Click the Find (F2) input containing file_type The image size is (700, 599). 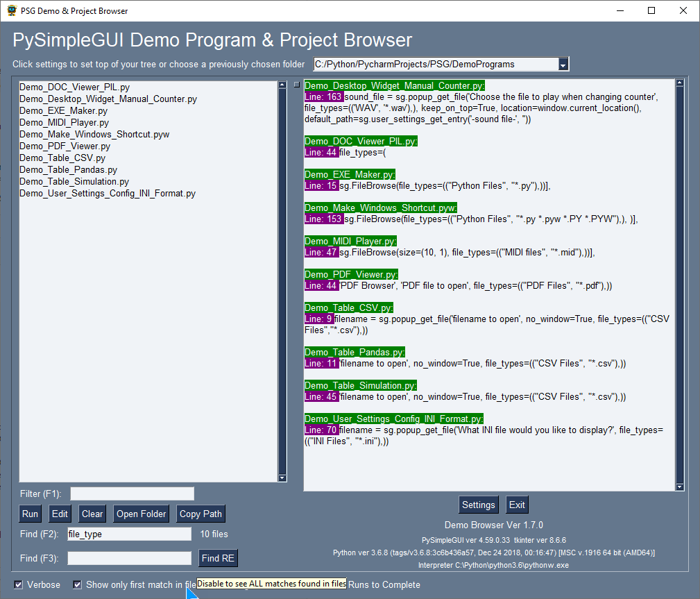click(x=130, y=534)
